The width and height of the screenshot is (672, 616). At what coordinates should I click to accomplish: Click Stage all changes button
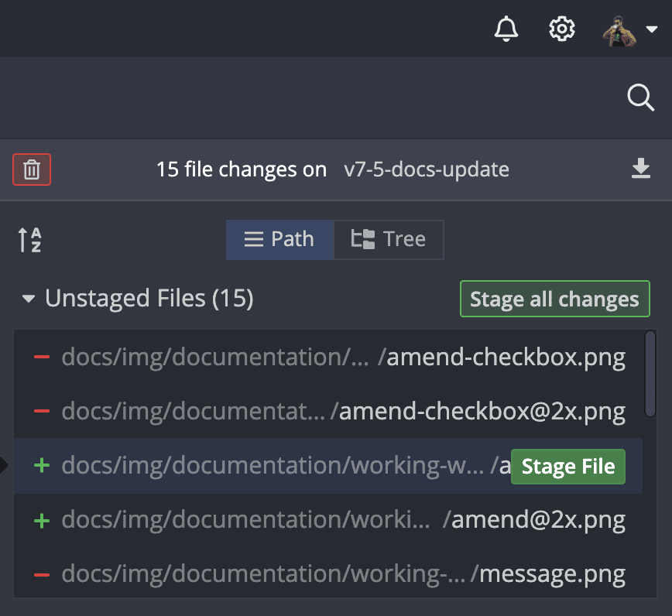[x=554, y=299]
